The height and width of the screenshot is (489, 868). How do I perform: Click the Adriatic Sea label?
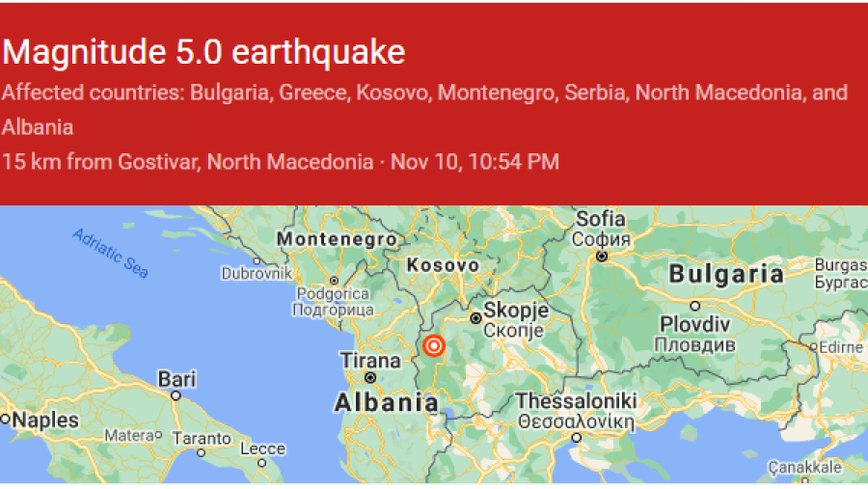pyautogui.click(x=111, y=253)
